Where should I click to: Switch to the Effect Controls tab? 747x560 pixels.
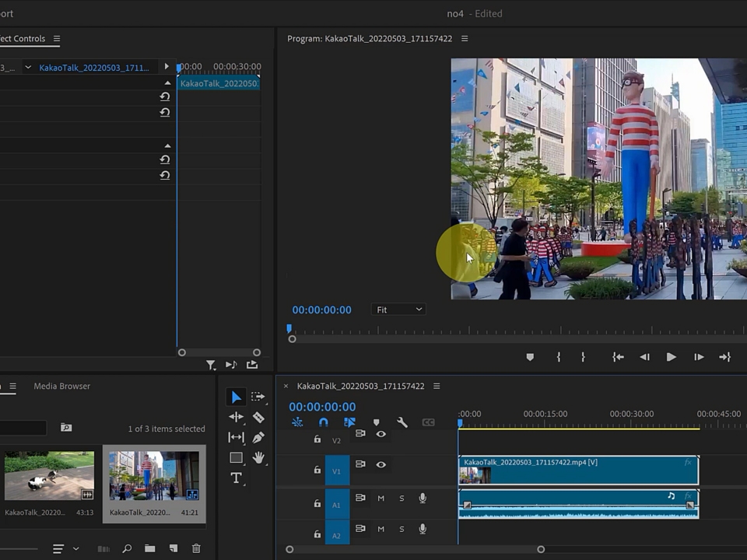click(x=23, y=39)
